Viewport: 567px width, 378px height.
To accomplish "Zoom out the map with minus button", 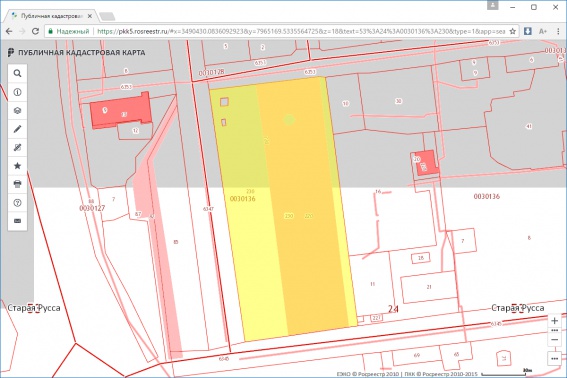I will 554,340.
